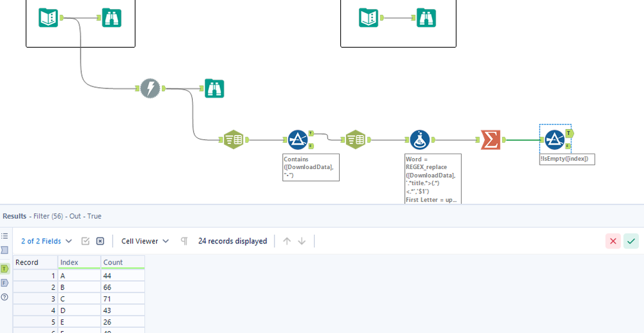
Task: Click the Results - Filter (56) title
Action: click(x=52, y=216)
